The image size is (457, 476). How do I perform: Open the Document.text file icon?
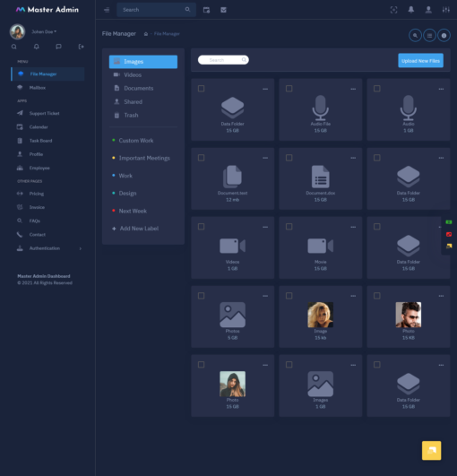232,177
